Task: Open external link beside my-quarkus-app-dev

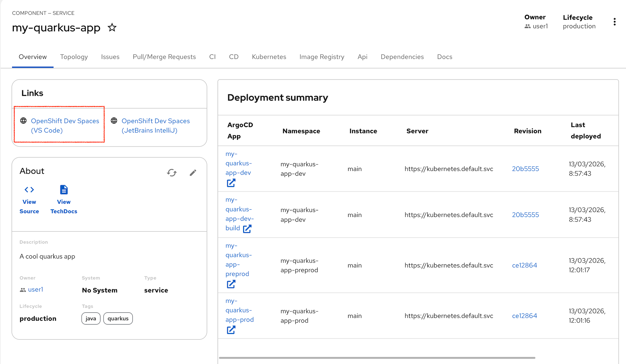Action: pyautogui.click(x=231, y=183)
